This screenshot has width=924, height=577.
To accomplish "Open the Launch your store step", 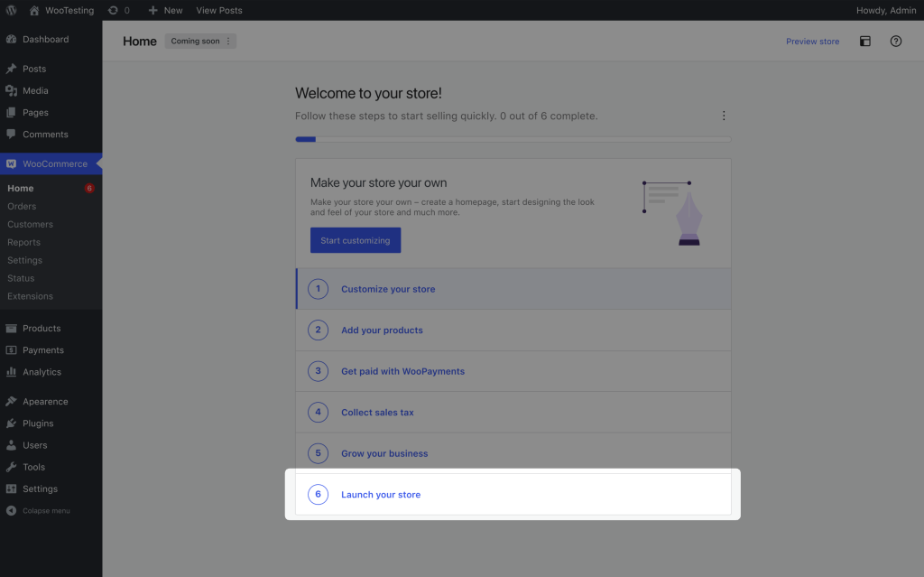I will click(x=380, y=494).
